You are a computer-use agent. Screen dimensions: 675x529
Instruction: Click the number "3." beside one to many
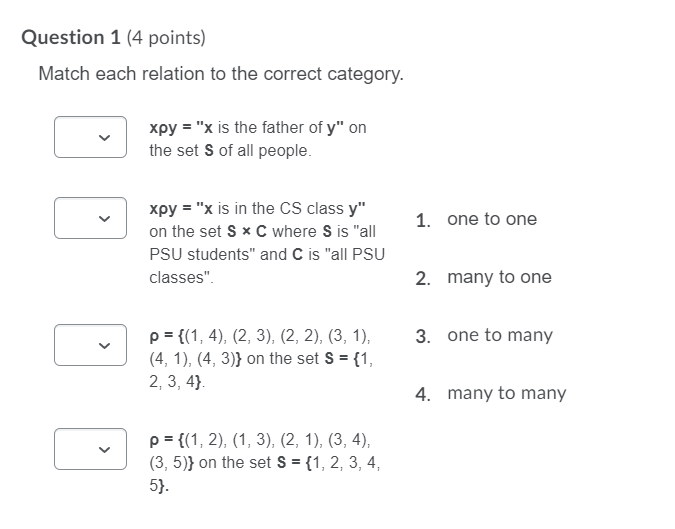pyautogui.click(x=423, y=337)
